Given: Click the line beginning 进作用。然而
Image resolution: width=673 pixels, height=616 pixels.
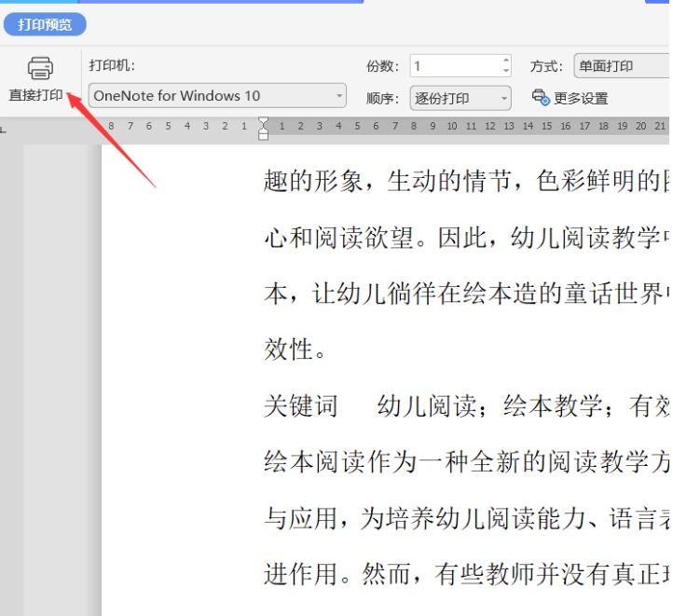Looking at the screenshot, I should pos(466,574).
